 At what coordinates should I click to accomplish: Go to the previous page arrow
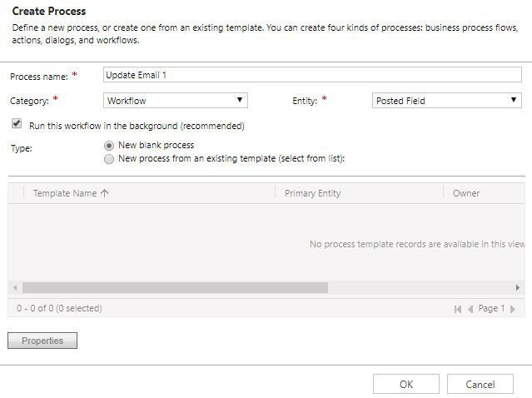[x=470, y=309]
